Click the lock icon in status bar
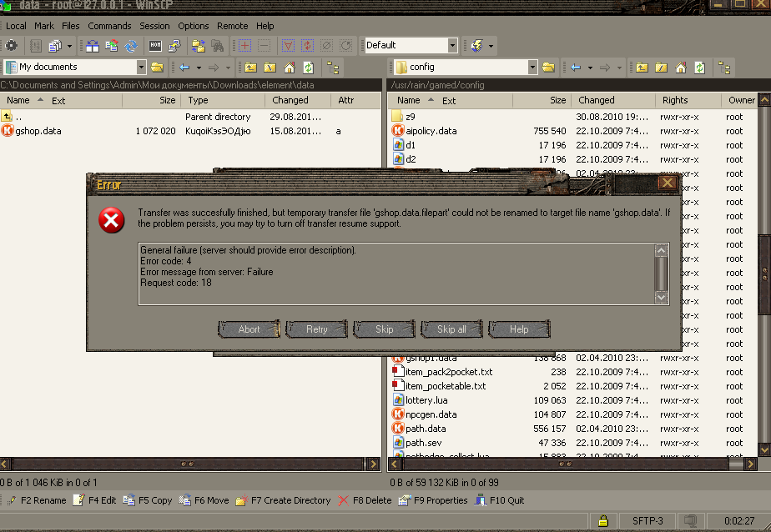The image size is (771, 532). click(602, 520)
